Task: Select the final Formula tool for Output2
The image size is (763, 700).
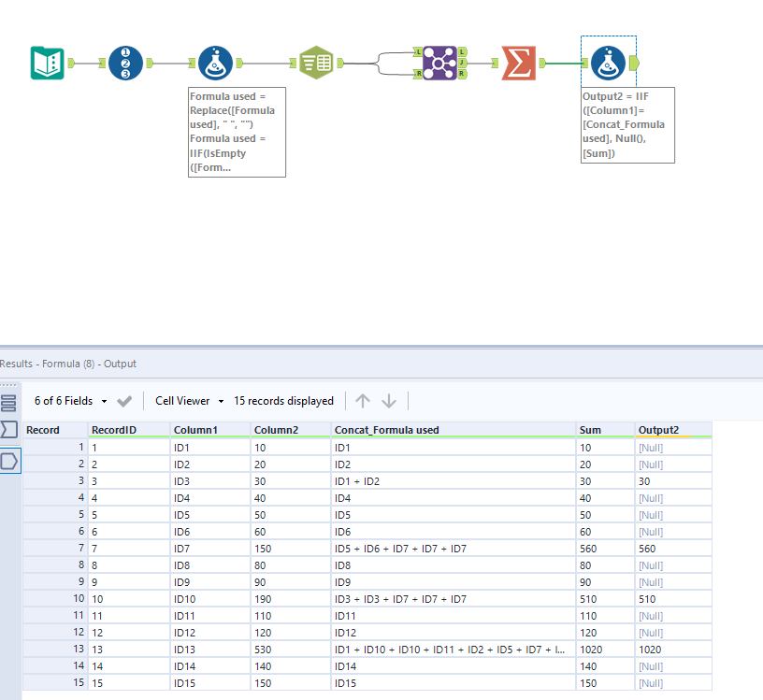Action: pyautogui.click(x=609, y=63)
